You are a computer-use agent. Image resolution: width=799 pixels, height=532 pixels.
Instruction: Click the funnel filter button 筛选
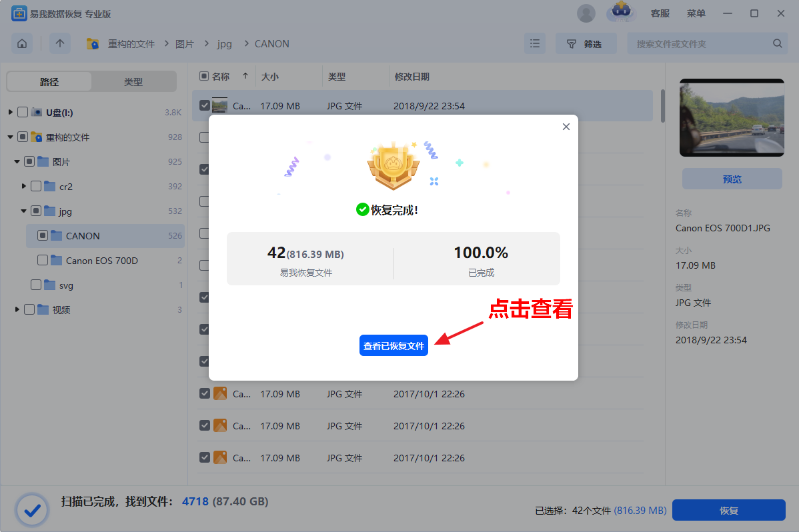pyautogui.click(x=586, y=44)
